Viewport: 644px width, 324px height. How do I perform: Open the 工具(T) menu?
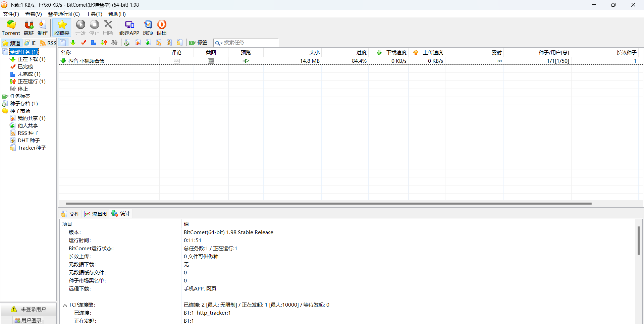pyautogui.click(x=94, y=14)
